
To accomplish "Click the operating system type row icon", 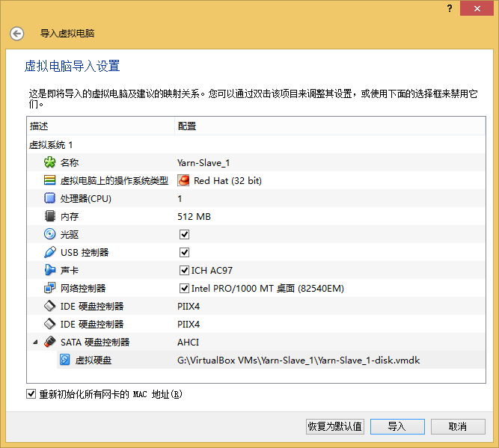I will coord(49,180).
